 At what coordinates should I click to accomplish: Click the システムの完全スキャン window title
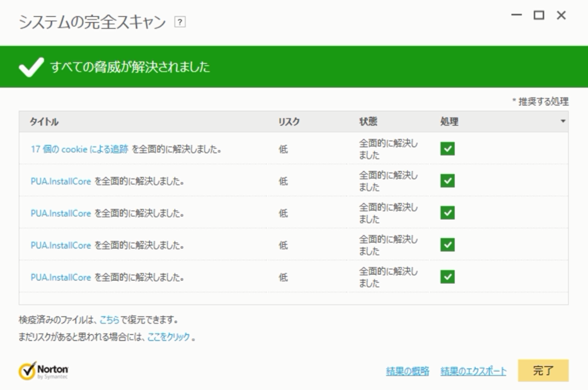(x=92, y=22)
